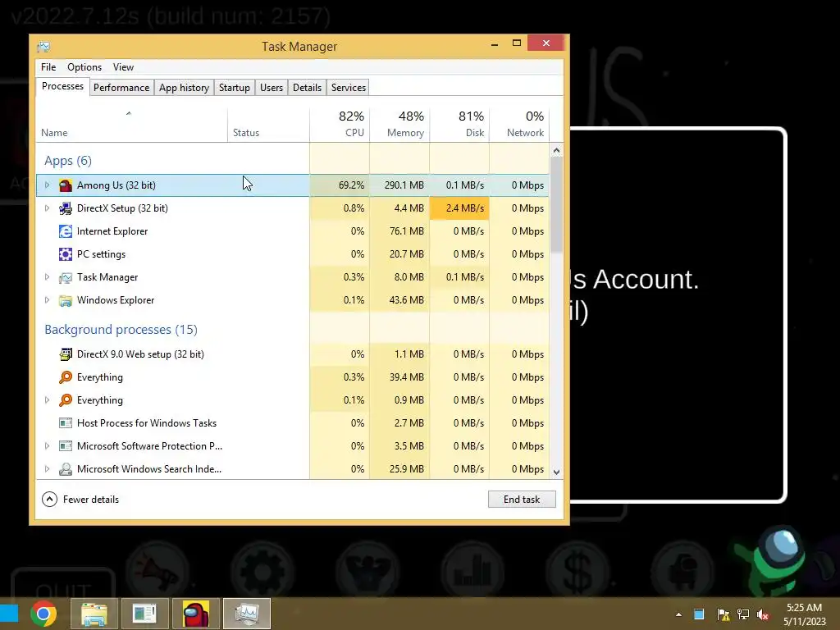840x630 pixels.
Task: Expand the Among Us process group
Action: click(x=47, y=185)
